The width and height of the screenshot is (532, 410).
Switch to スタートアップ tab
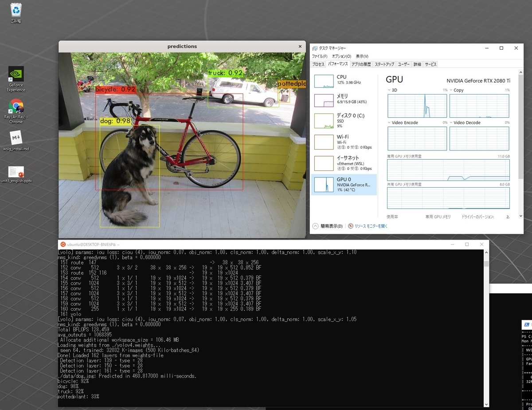(384, 64)
